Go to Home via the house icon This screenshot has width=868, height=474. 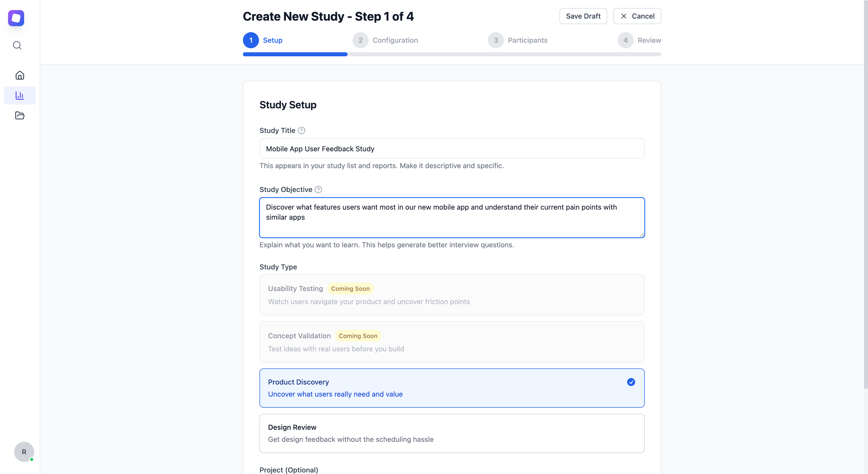pos(20,75)
